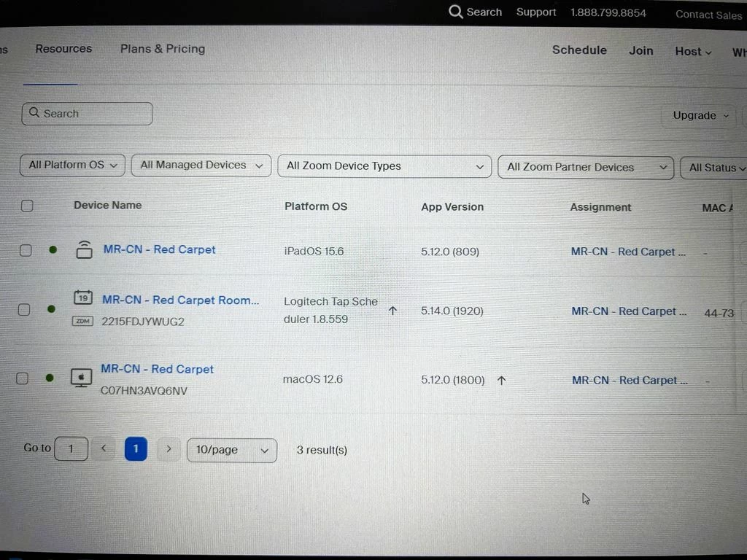Open the All Zoom Device Types dropdown

pyautogui.click(x=384, y=166)
